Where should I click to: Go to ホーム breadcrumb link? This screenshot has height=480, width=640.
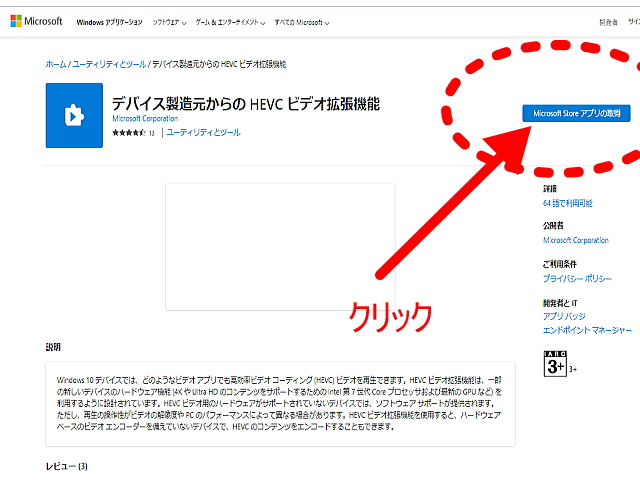click(x=56, y=64)
